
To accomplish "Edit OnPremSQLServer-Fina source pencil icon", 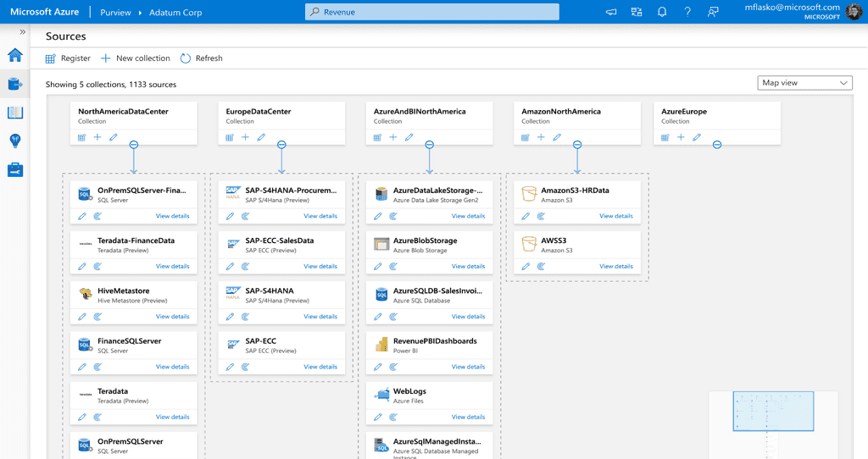I will point(82,216).
